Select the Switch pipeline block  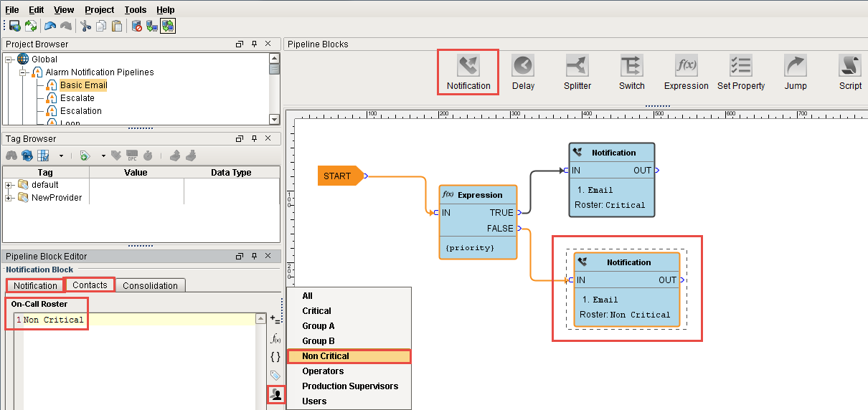632,72
